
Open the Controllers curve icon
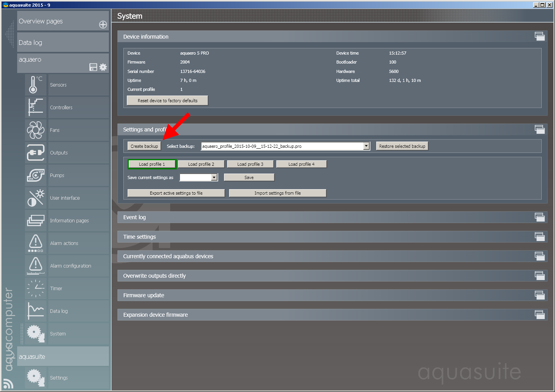[36, 108]
